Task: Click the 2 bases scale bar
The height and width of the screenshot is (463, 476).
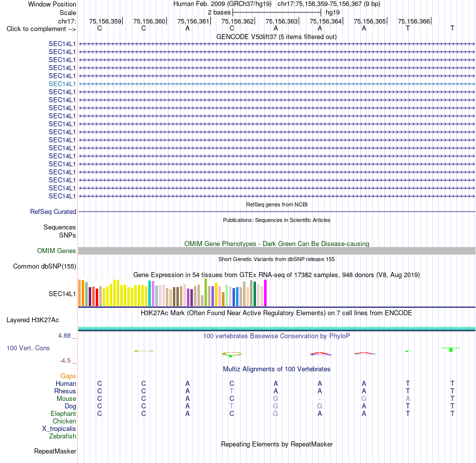Action: point(277,13)
